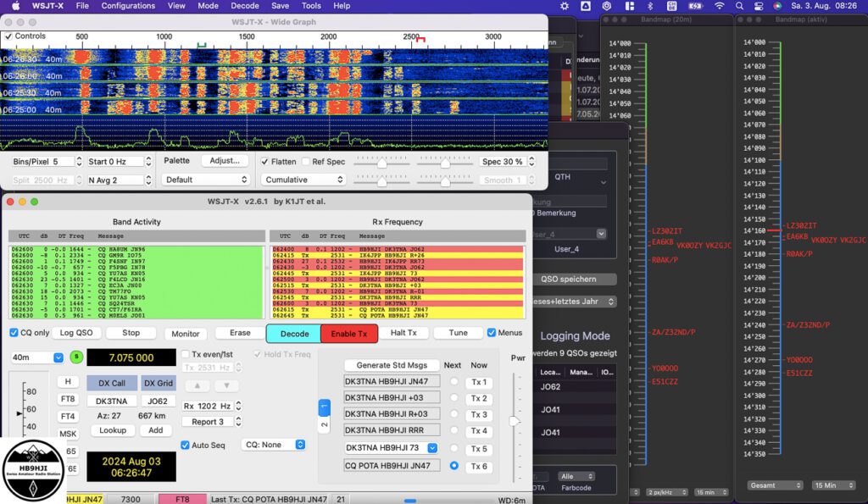Open the Palette dropdown showing Default

tap(205, 180)
